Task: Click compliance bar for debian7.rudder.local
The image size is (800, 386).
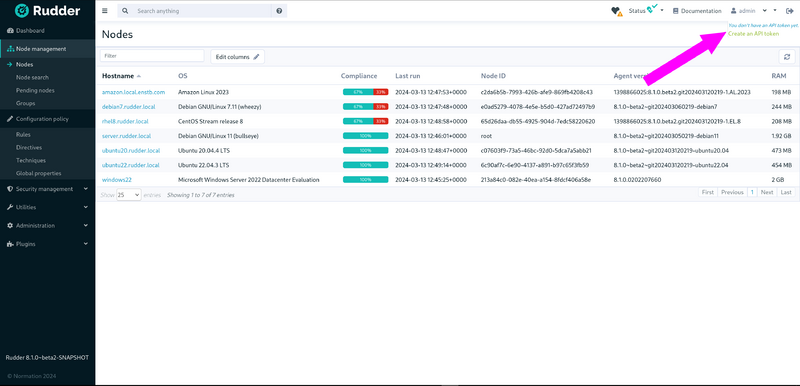Action: tap(365, 107)
